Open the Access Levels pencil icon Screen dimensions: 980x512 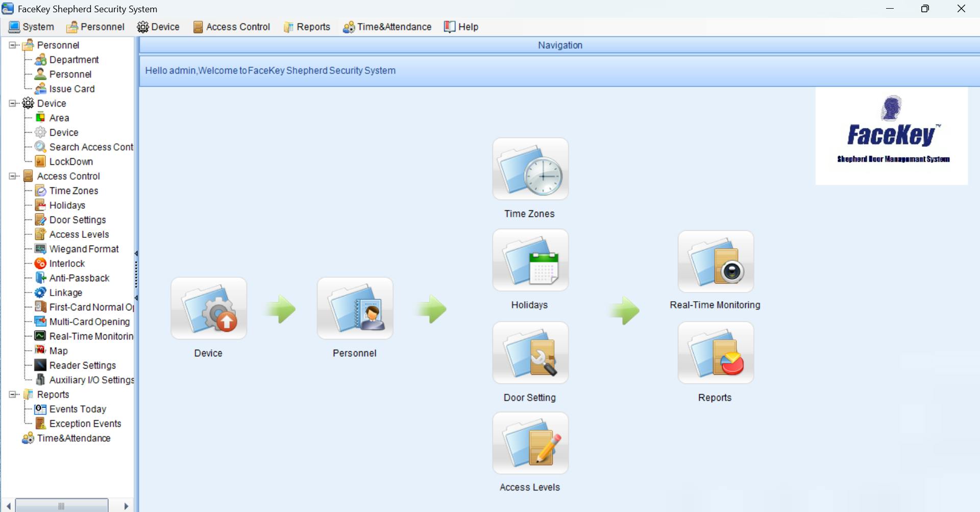pos(530,443)
